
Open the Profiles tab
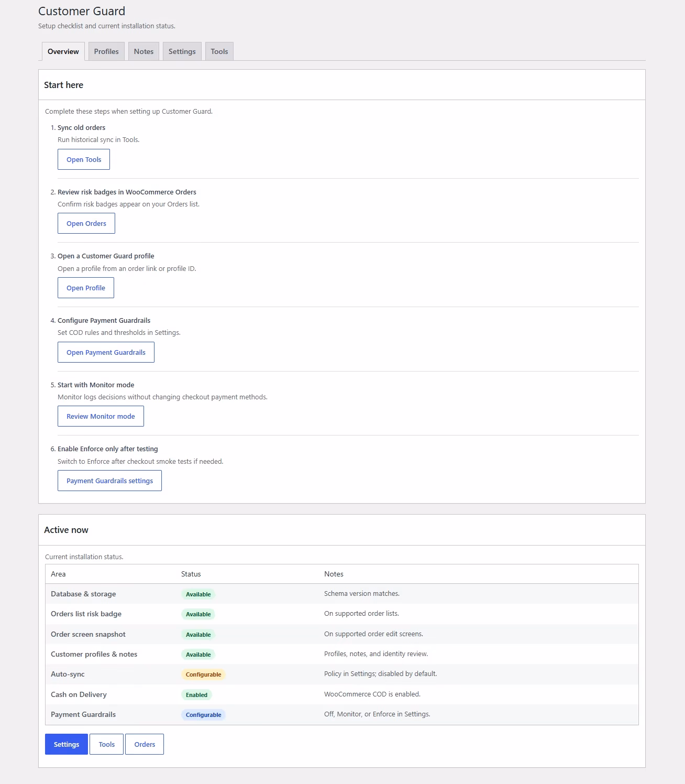pyautogui.click(x=106, y=51)
